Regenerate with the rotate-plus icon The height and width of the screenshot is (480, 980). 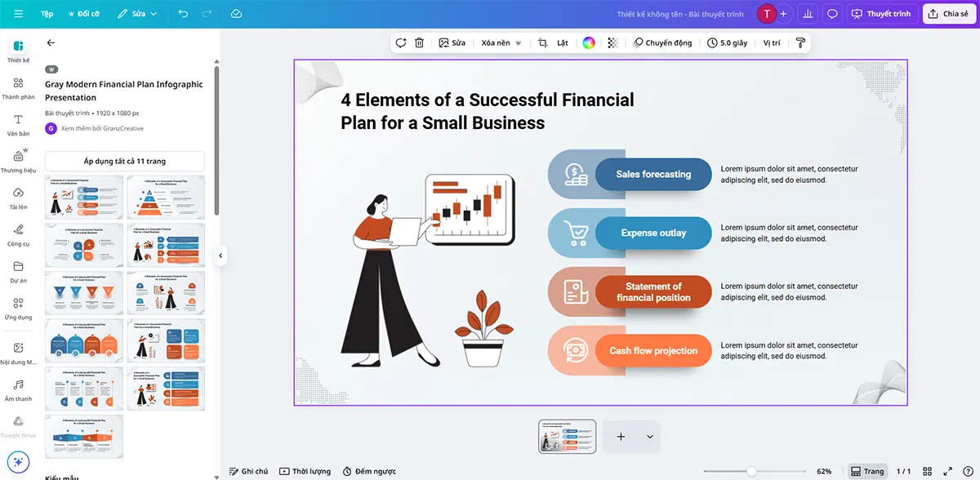click(x=401, y=42)
